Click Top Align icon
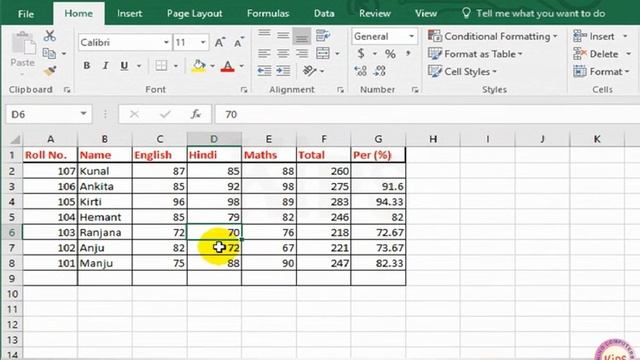Screen dimensions: 640x360 point(264,35)
